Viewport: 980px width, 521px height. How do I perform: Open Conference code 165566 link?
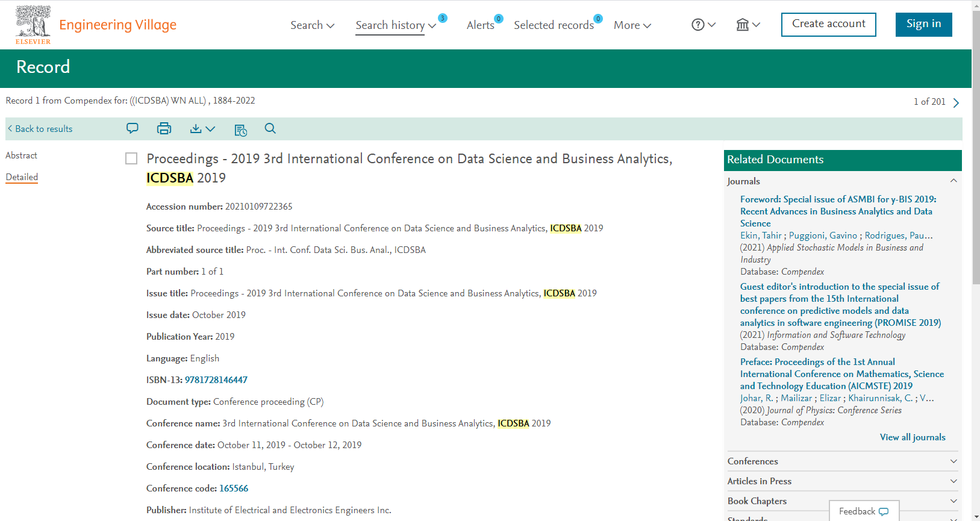234,488
